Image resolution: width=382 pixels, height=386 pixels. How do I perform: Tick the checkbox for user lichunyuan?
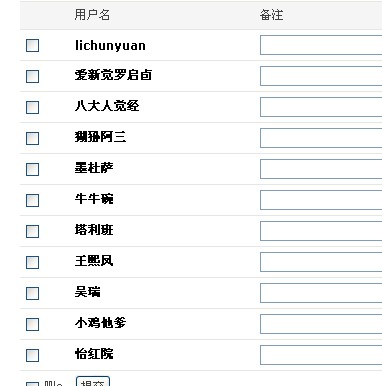click(32, 45)
